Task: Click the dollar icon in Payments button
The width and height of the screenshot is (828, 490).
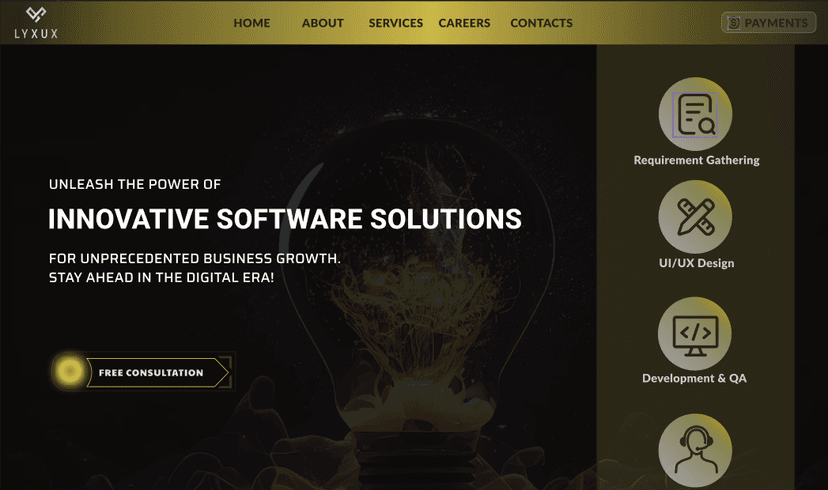Action: pos(734,23)
